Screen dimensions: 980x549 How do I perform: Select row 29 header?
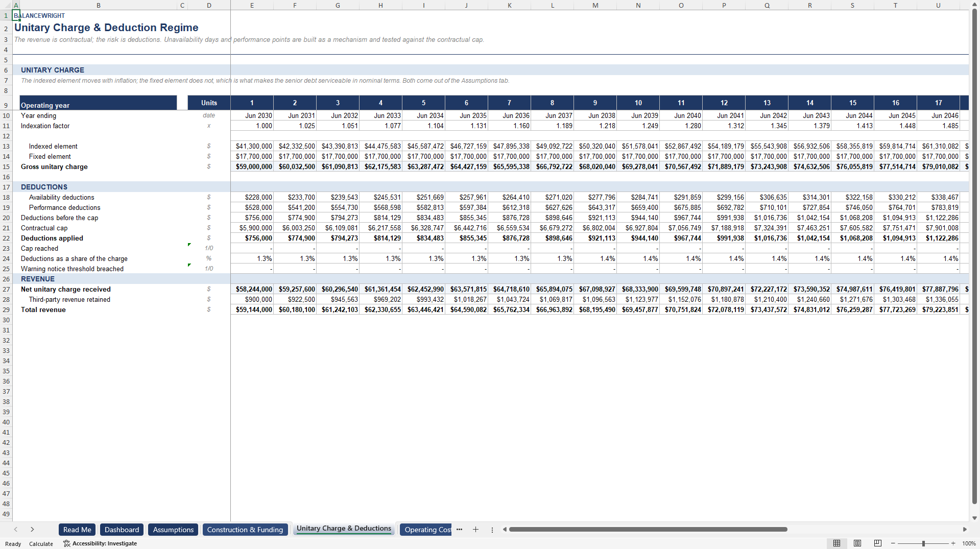6,309
